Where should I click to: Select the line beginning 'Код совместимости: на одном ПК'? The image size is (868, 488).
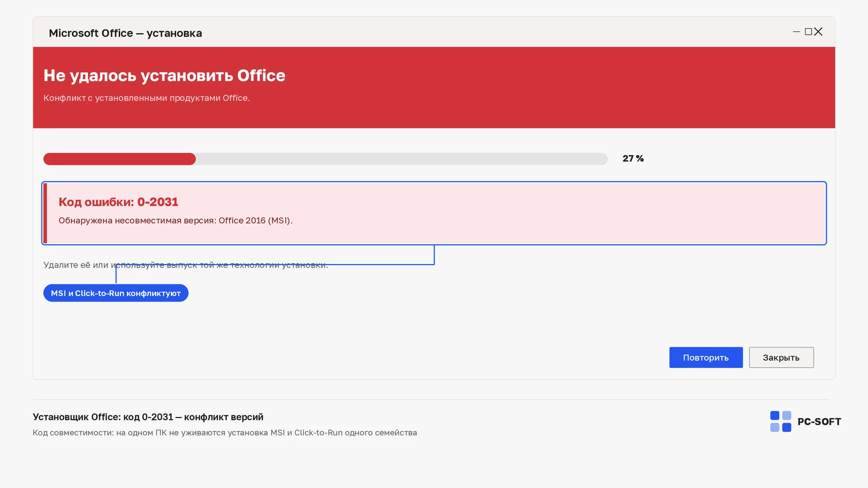[225, 433]
